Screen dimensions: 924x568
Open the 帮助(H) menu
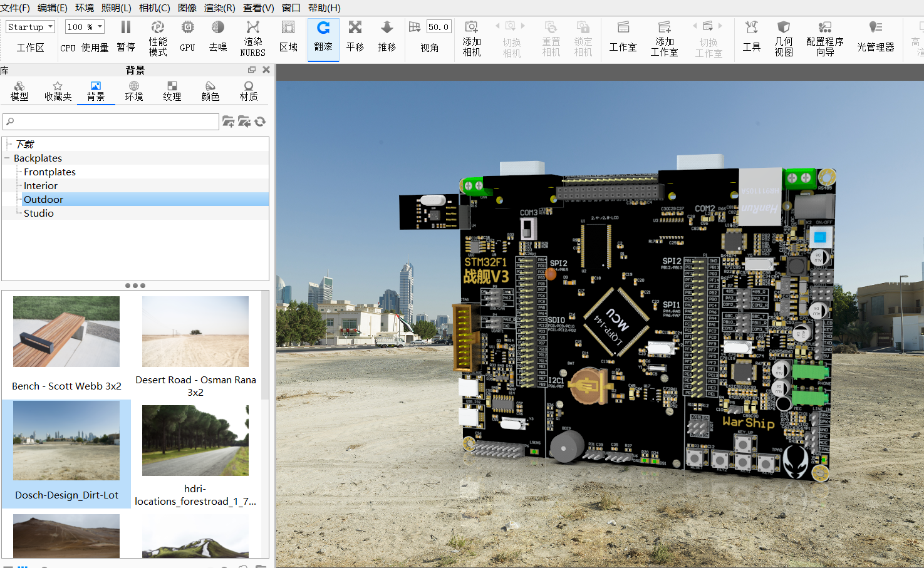tap(324, 8)
